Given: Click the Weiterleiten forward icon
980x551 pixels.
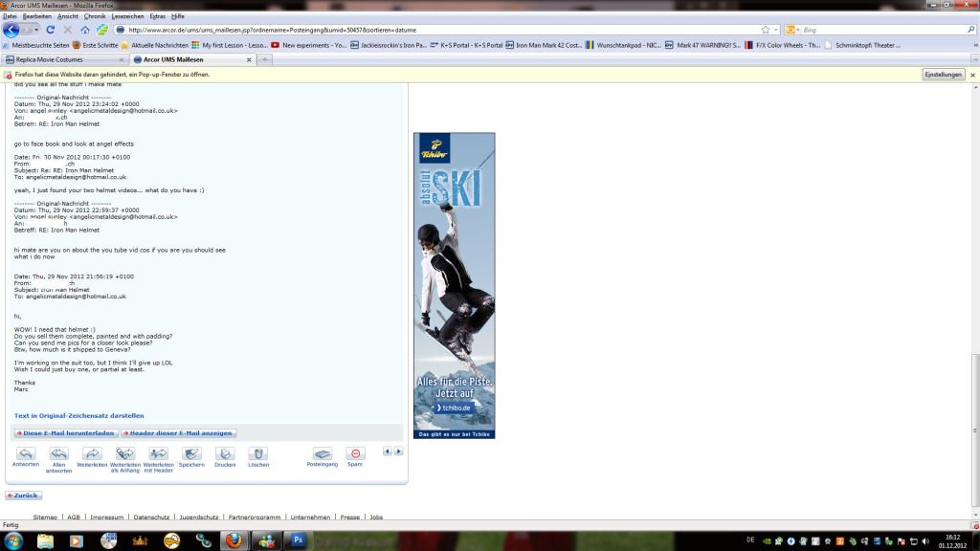Looking at the screenshot, I should pyautogui.click(x=92, y=453).
